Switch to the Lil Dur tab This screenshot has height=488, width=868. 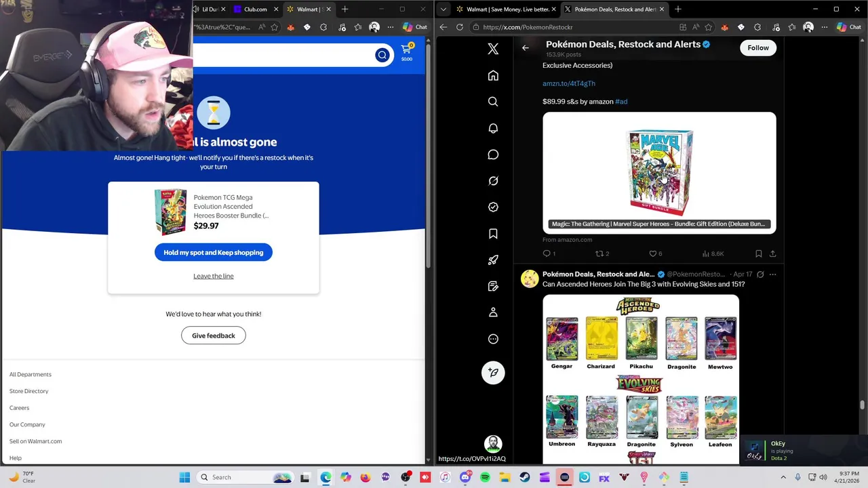210,9
